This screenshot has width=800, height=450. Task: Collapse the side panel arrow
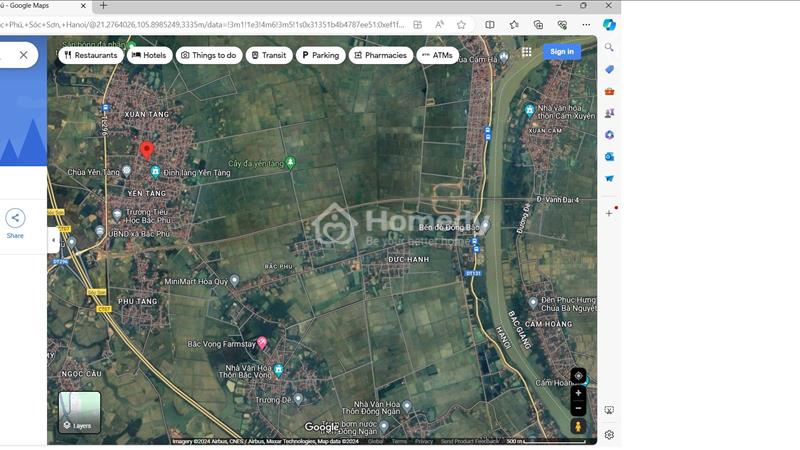53,240
